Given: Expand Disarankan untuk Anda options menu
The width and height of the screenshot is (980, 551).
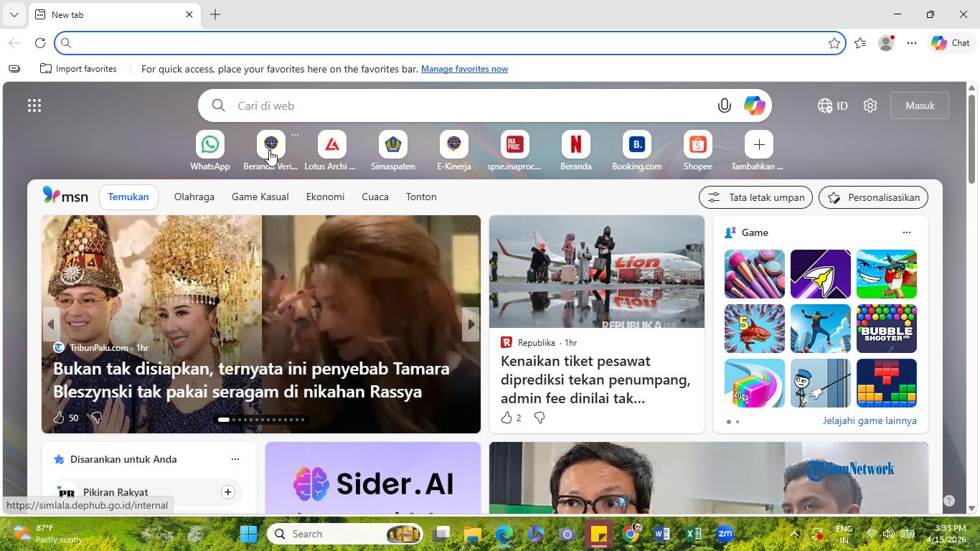Looking at the screenshot, I should click(x=235, y=459).
